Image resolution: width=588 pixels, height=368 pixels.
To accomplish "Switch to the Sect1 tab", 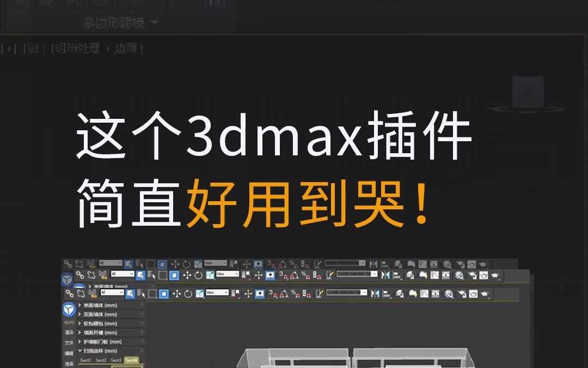I will tap(85, 360).
